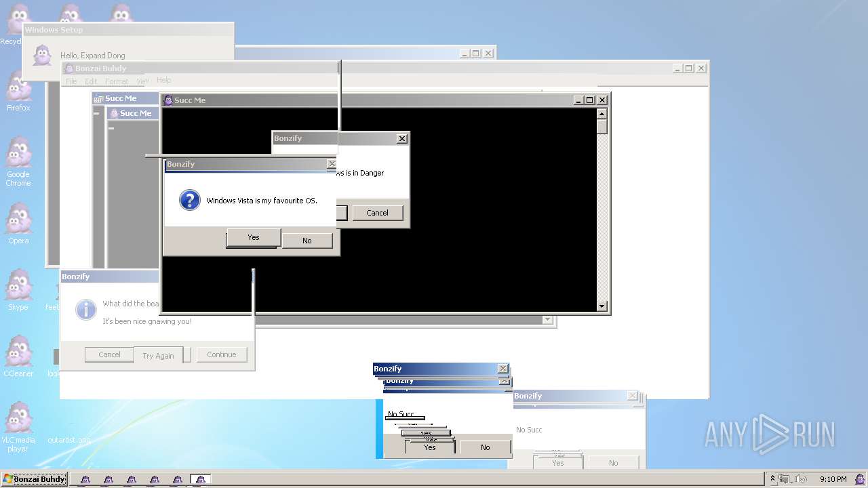Show hidden system tray icons arrow

pos(772,479)
